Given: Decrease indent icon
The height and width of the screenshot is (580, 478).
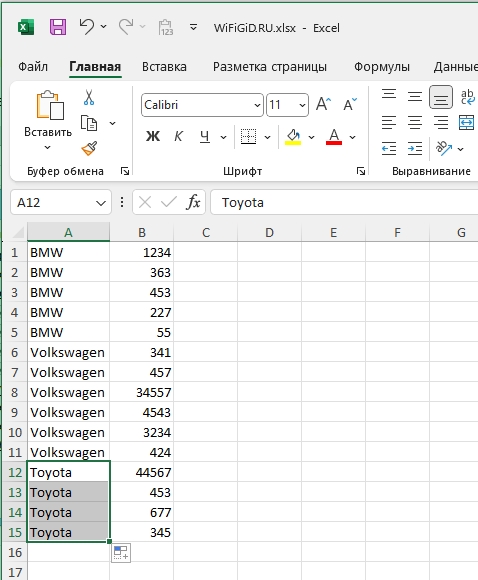Looking at the screenshot, I should click(x=389, y=149).
